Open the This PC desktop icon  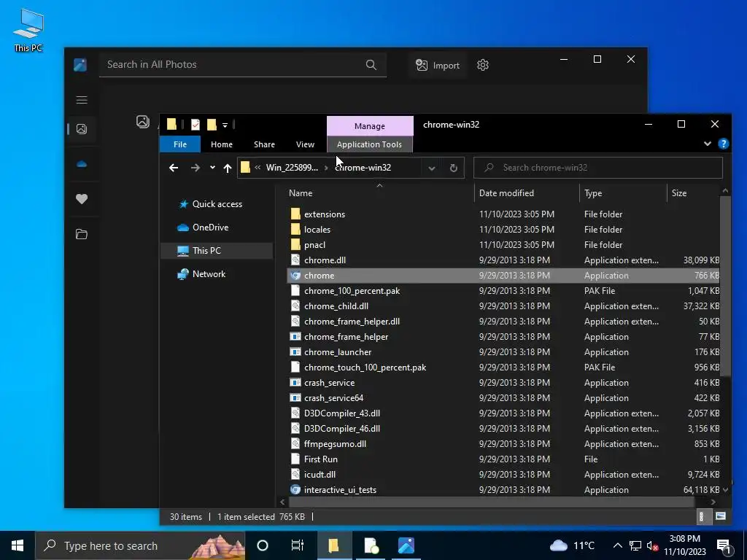pos(28,31)
